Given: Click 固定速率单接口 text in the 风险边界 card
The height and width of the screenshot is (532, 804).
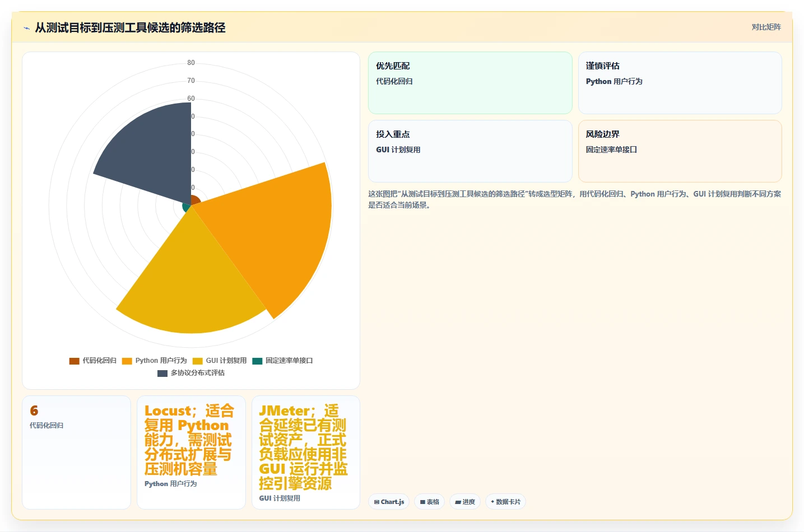Looking at the screenshot, I should 611,150.
